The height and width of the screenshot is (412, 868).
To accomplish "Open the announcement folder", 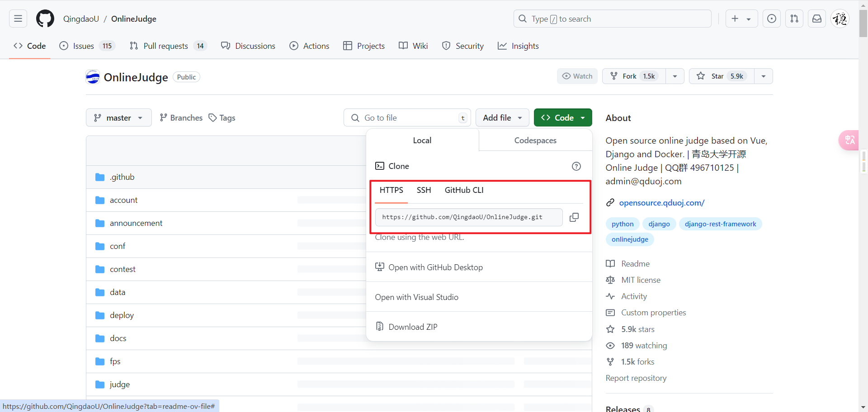I will tap(136, 223).
